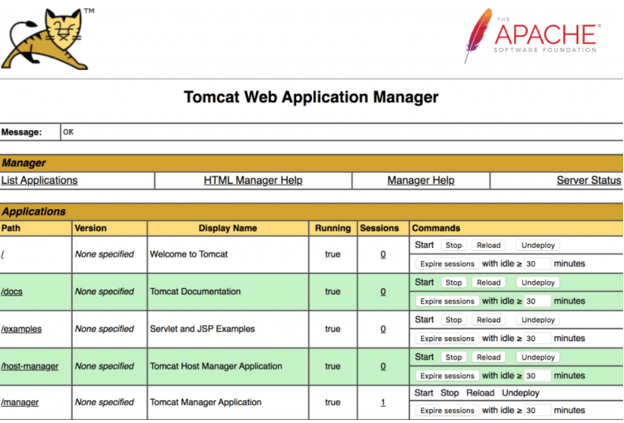Open the Manager Help link

click(421, 181)
